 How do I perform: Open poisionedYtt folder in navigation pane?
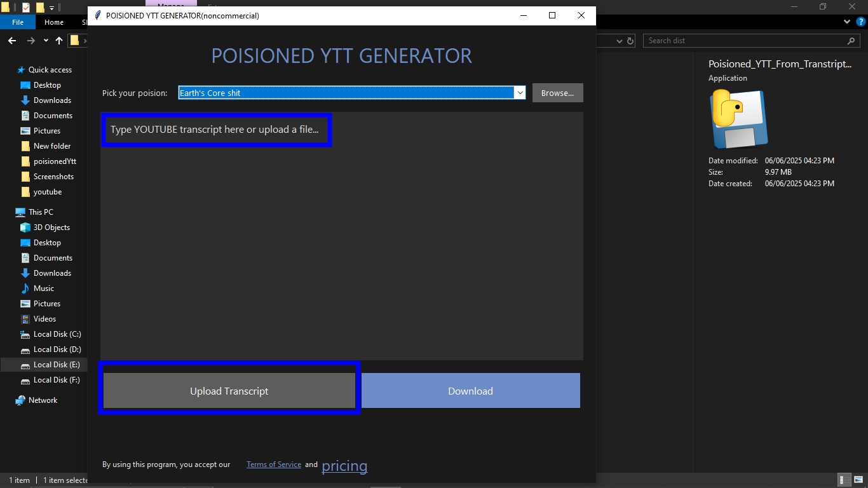tap(55, 161)
